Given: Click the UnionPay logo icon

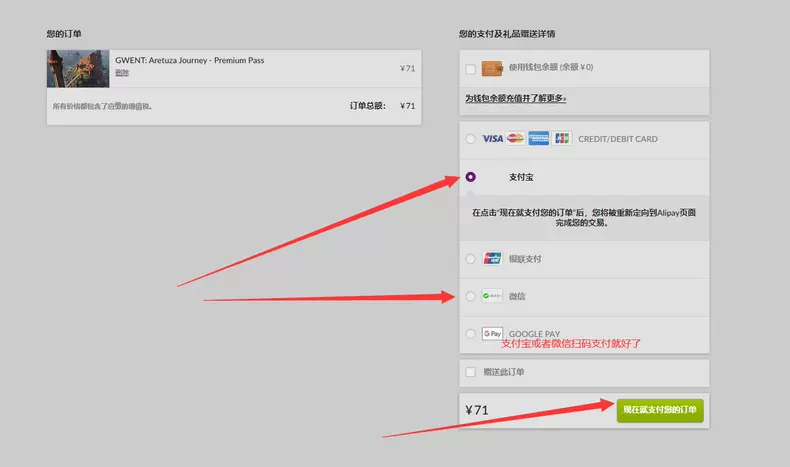Looking at the screenshot, I should [492, 258].
